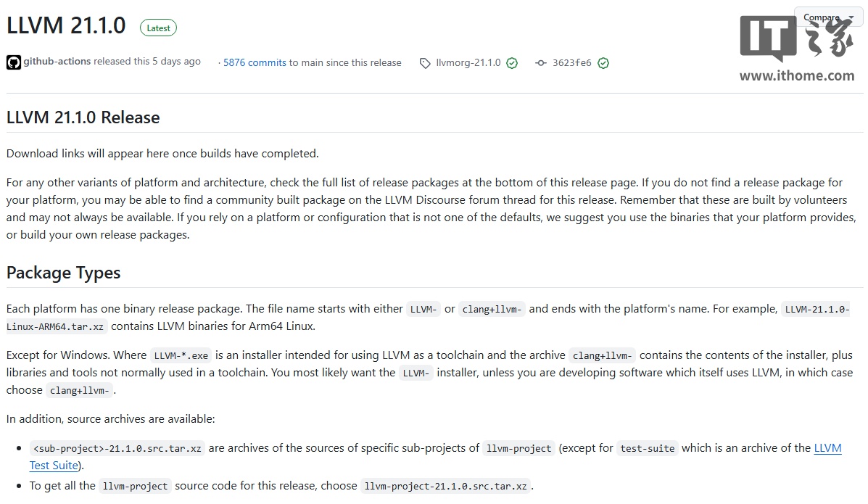Screen dimensions: 868x504
Task: Click the green Latest badge
Action: tap(158, 28)
